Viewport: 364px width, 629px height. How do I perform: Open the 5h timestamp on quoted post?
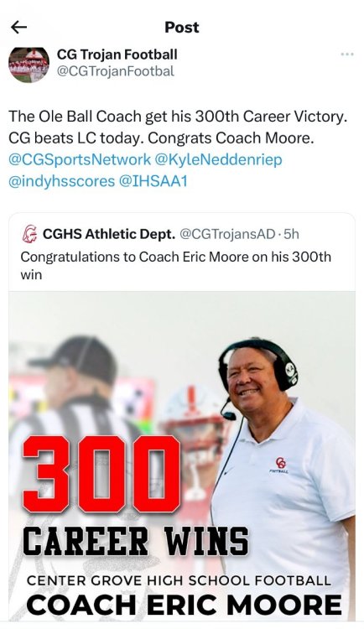click(291, 234)
